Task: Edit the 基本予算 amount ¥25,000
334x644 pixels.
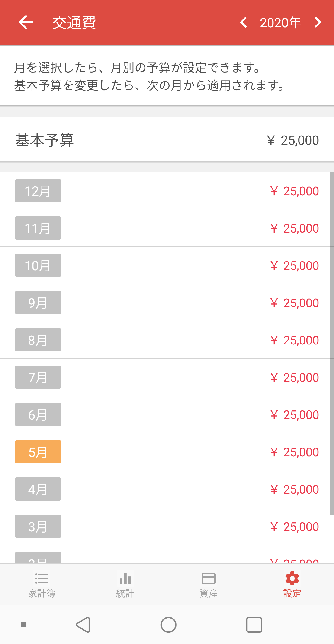Action: pos(293,140)
